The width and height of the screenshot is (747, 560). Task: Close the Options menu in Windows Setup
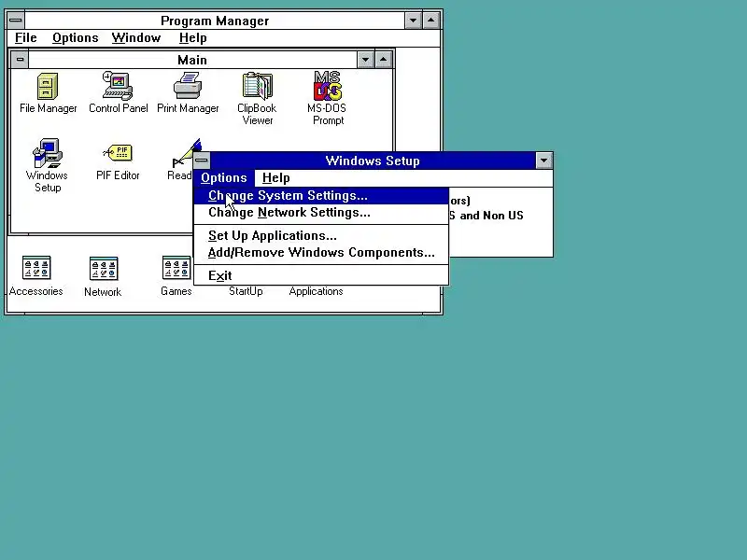tap(224, 178)
